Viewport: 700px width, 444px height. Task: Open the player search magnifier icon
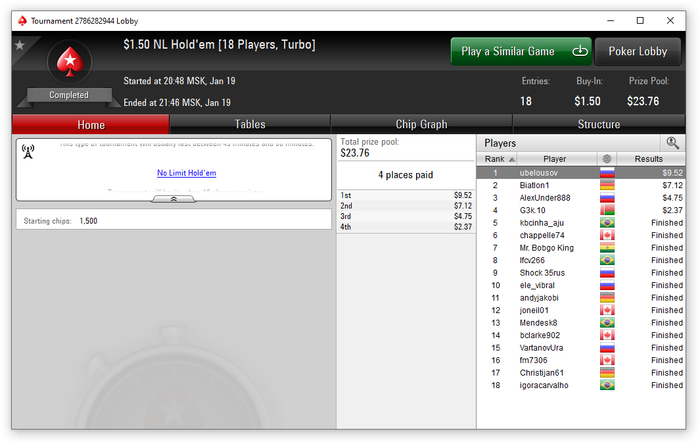coord(672,143)
